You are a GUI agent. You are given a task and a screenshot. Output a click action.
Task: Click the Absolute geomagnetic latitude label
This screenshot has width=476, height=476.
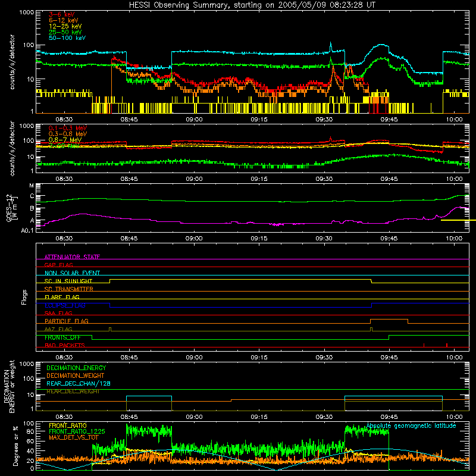[411, 425]
